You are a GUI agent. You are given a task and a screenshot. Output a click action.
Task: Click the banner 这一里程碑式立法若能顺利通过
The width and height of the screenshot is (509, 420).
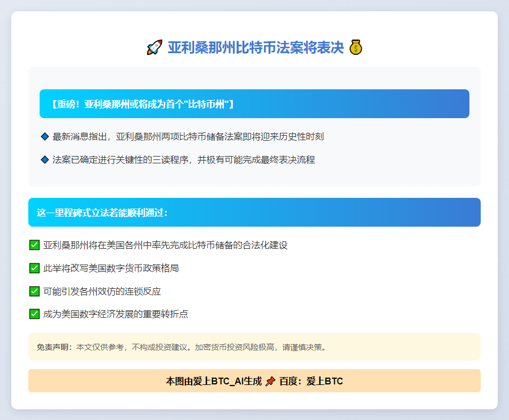click(x=255, y=213)
